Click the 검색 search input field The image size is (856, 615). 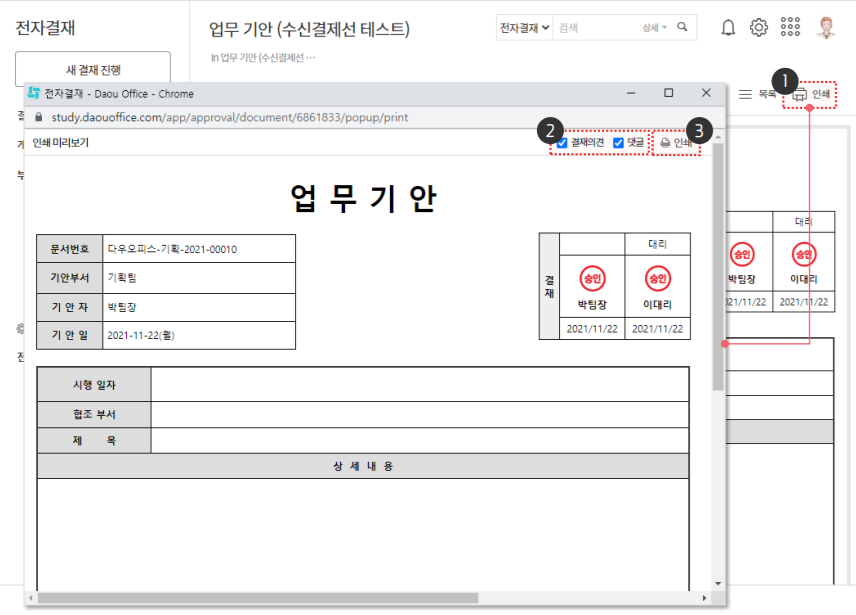pos(596,28)
